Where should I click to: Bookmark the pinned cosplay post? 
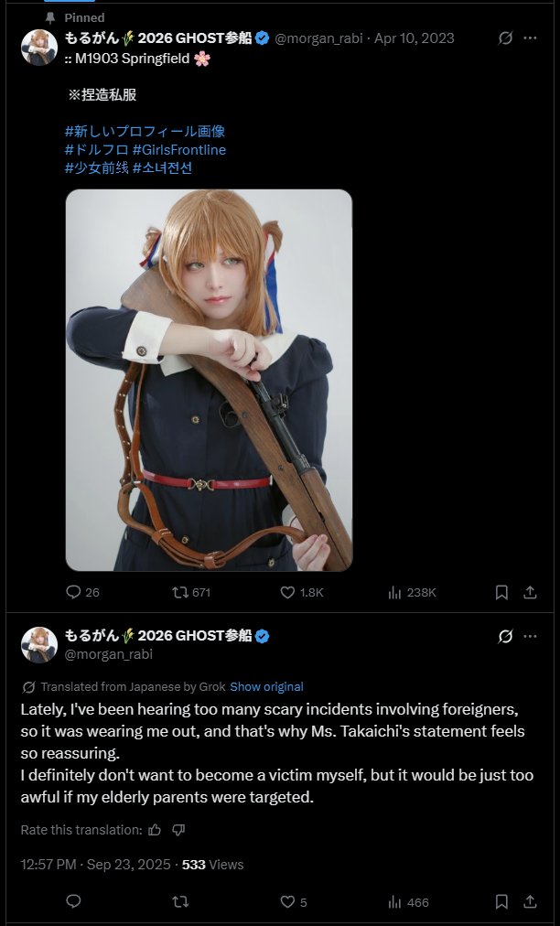(501, 592)
